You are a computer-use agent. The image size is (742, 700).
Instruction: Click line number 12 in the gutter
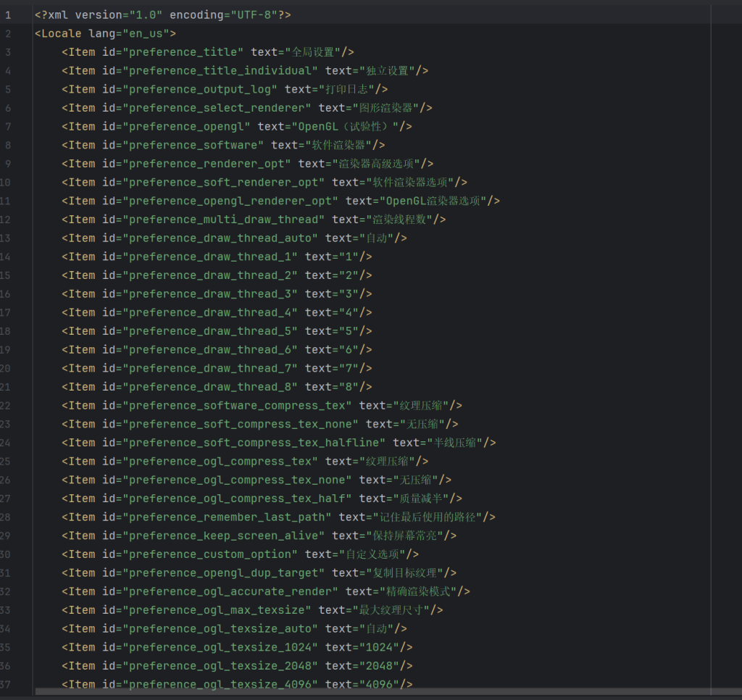pos(8,220)
